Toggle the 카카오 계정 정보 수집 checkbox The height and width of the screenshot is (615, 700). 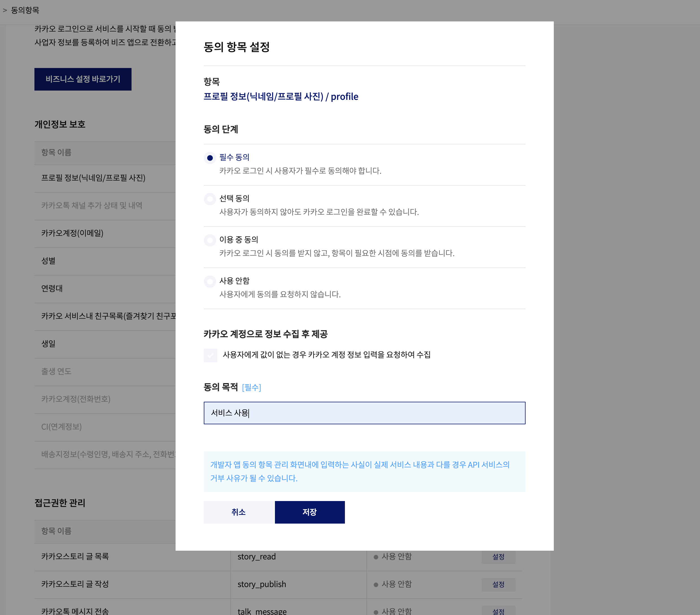(x=210, y=355)
